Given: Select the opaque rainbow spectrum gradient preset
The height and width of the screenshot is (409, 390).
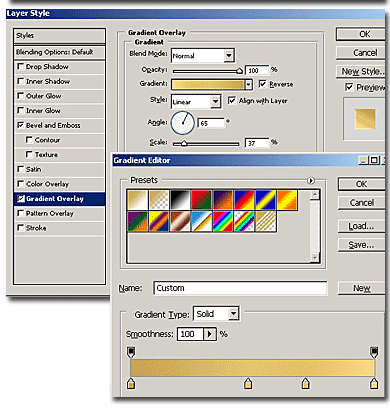Looking at the screenshot, I should pyautogui.click(x=223, y=221).
